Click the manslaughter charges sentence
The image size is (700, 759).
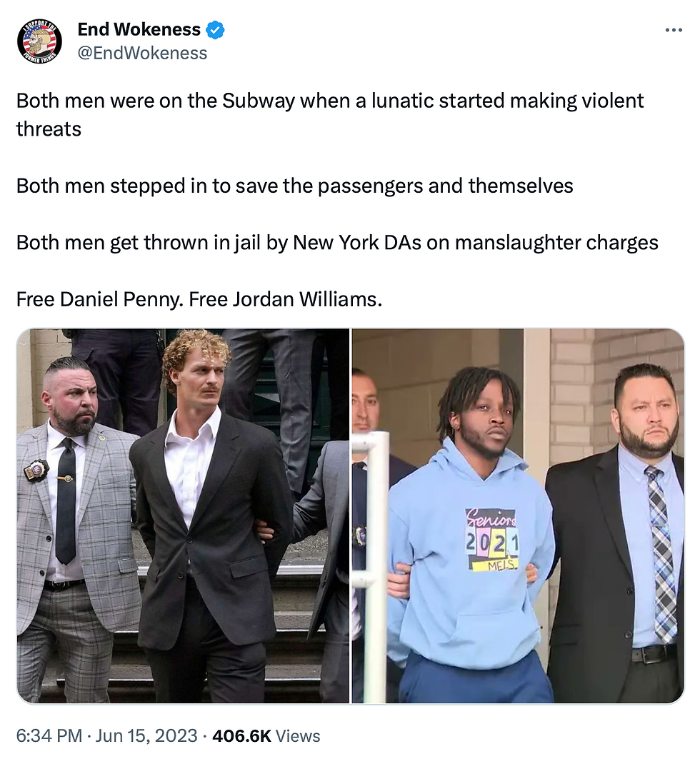pyautogui.click(x=337, y=243)
